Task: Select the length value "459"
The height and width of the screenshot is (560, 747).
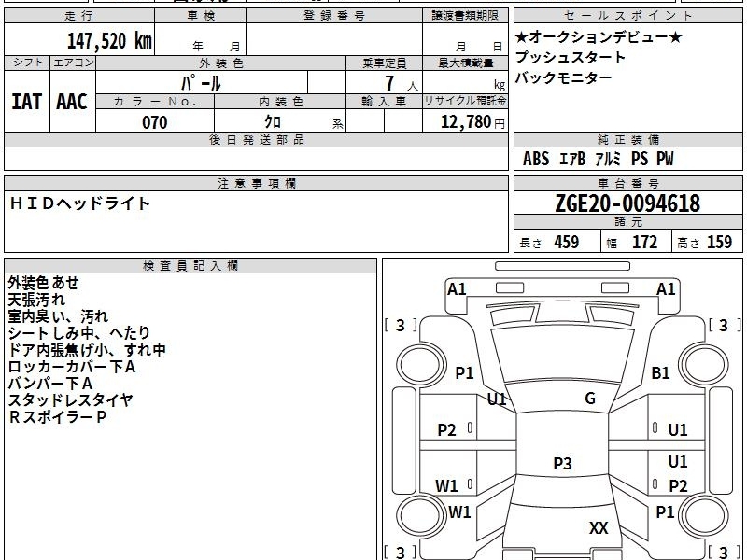Action: [567, 242]
